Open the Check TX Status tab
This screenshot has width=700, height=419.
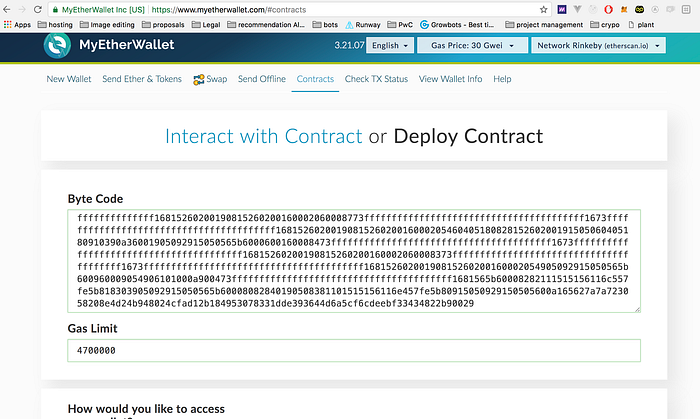(376, 79)
